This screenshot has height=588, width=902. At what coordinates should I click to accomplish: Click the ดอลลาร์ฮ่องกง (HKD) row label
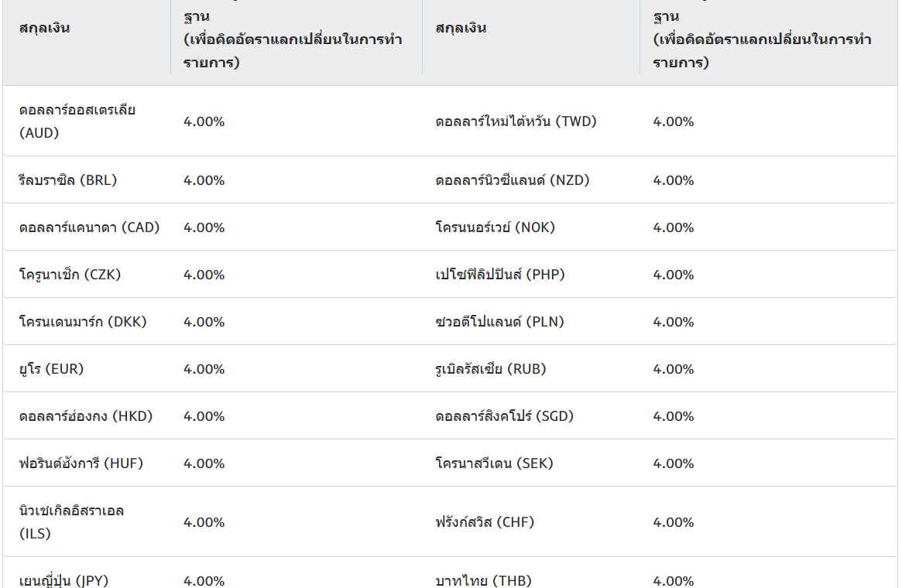click(x=86, y=415)
